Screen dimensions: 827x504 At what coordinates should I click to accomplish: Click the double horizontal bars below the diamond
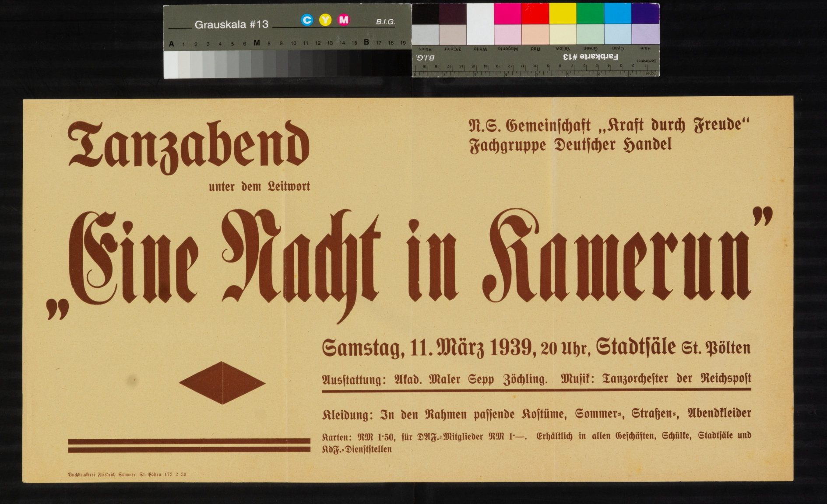(189, 445)
